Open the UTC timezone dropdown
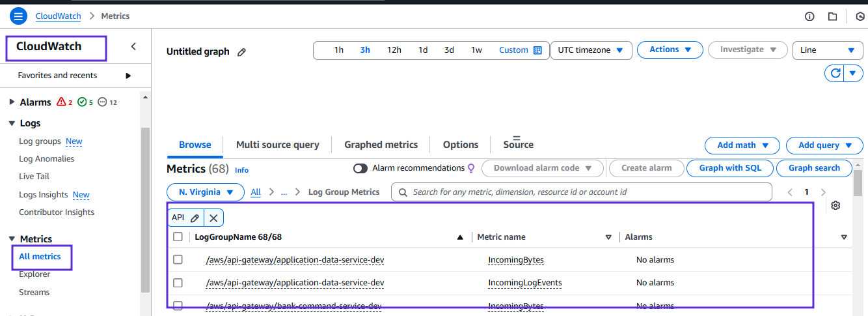The image size is (868, 316). [x=591, y=50]
